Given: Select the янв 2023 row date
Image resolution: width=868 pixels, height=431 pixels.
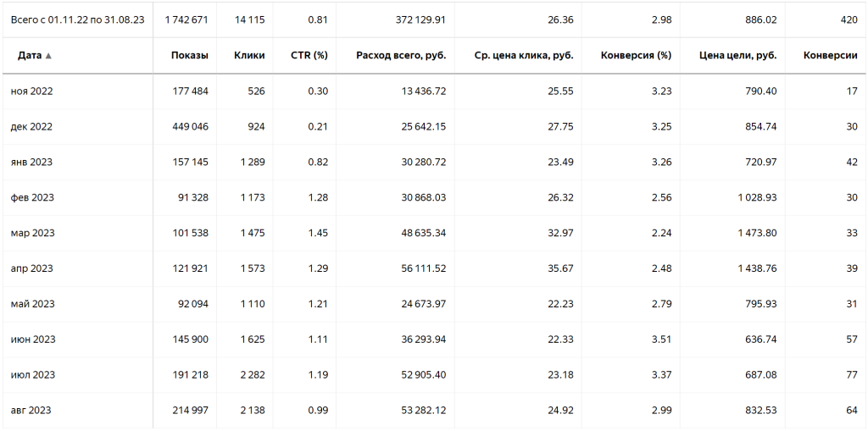Looking at the screenshot, I should click(x=31, y=162).
